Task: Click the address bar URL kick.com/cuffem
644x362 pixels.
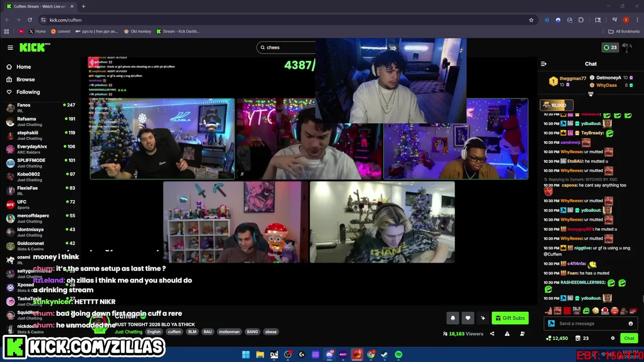Action: pos(65,20)
